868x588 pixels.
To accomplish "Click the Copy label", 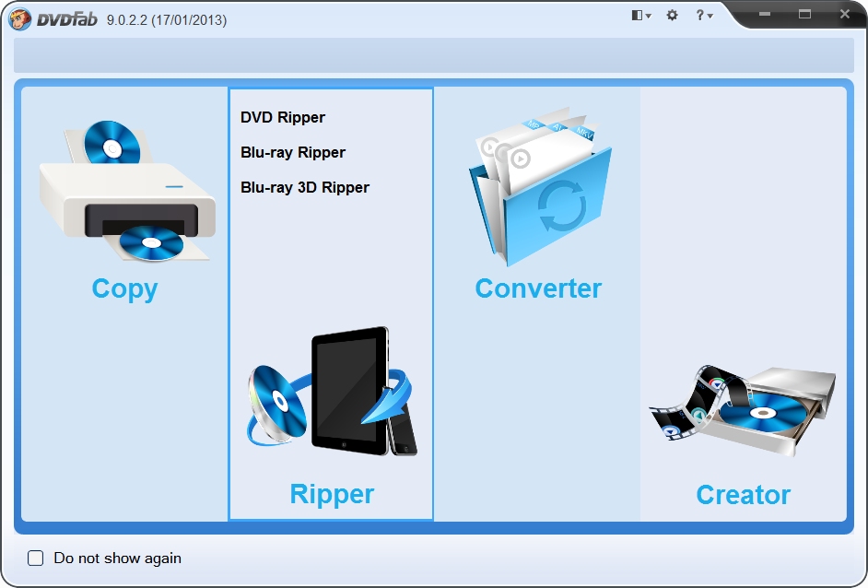I will pos(124,289).
